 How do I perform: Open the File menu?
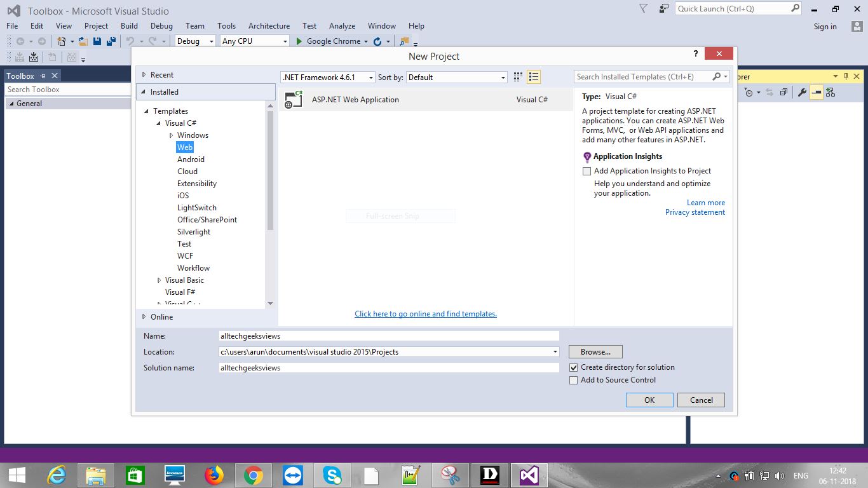[12, 25]
